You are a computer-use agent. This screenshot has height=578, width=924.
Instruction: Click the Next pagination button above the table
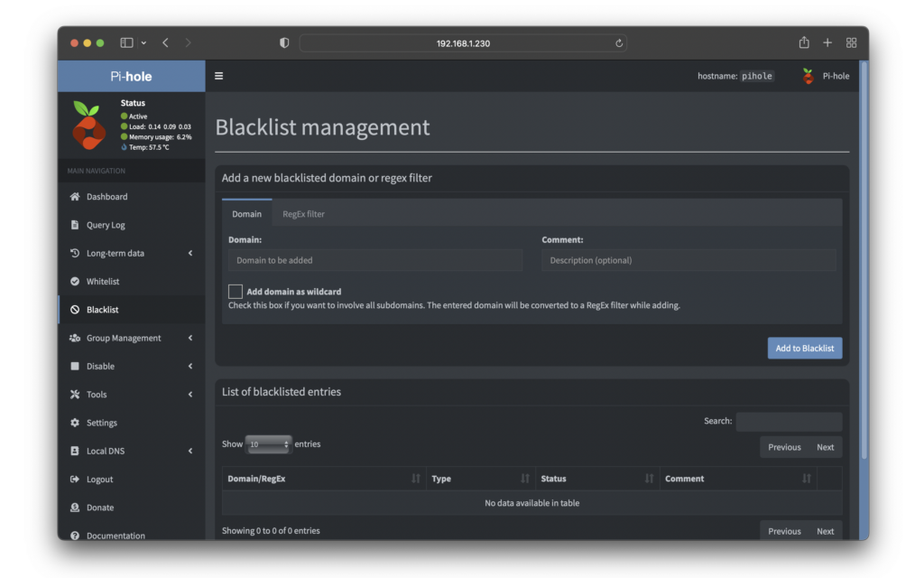(x=825, y=447)
